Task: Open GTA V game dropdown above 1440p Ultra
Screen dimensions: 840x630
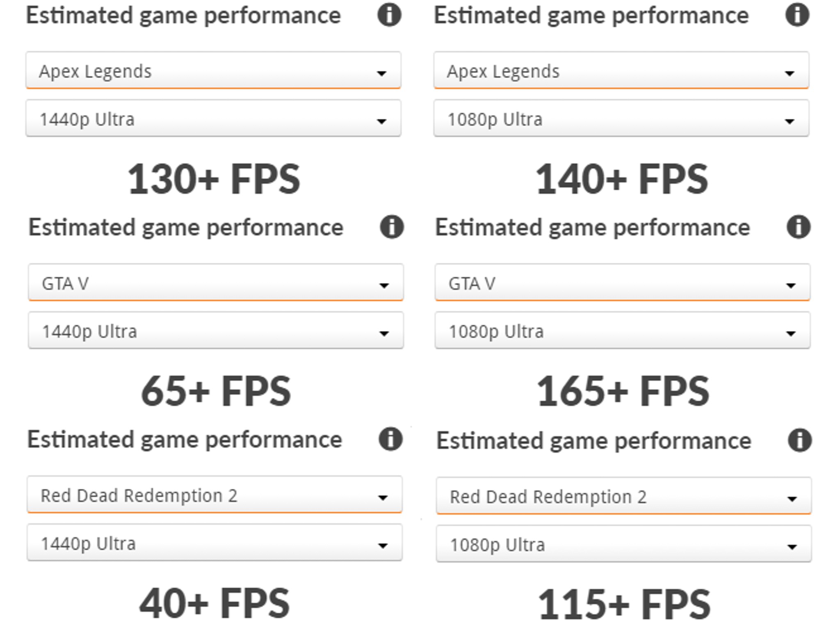Action: 216,283
